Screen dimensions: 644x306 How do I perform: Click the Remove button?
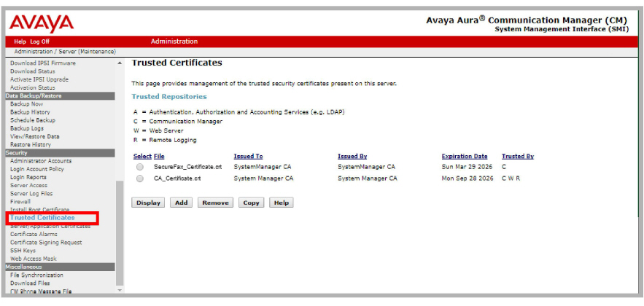[x=216, y=203]
